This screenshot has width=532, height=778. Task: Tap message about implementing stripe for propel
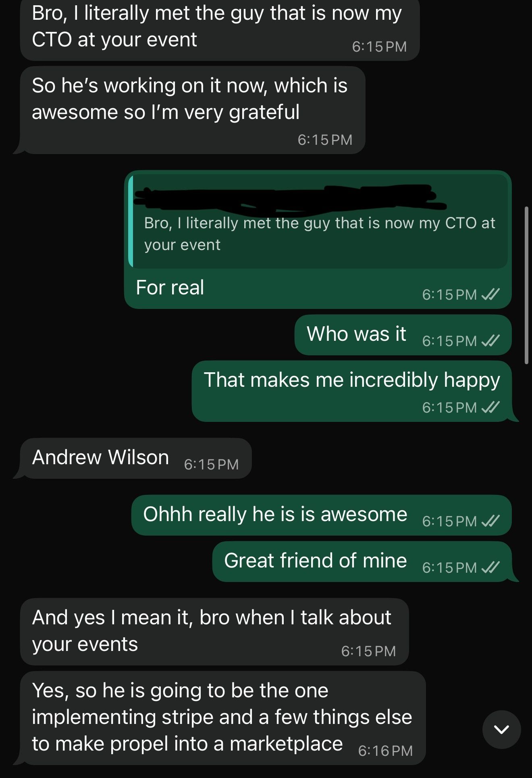click(x=222, y=718)
